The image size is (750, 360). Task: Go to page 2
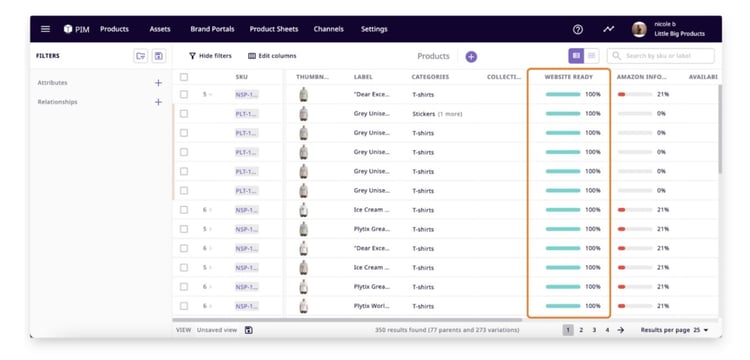point(581,330)
